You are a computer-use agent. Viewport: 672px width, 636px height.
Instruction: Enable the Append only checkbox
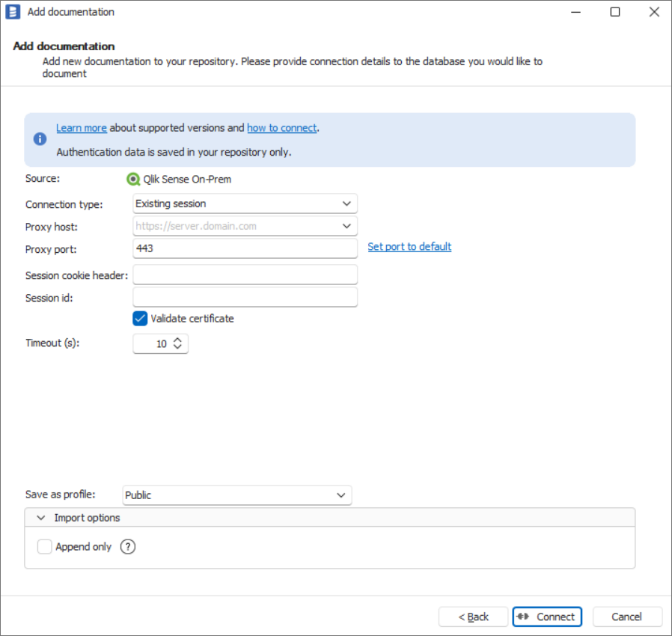tap(45, 547)
